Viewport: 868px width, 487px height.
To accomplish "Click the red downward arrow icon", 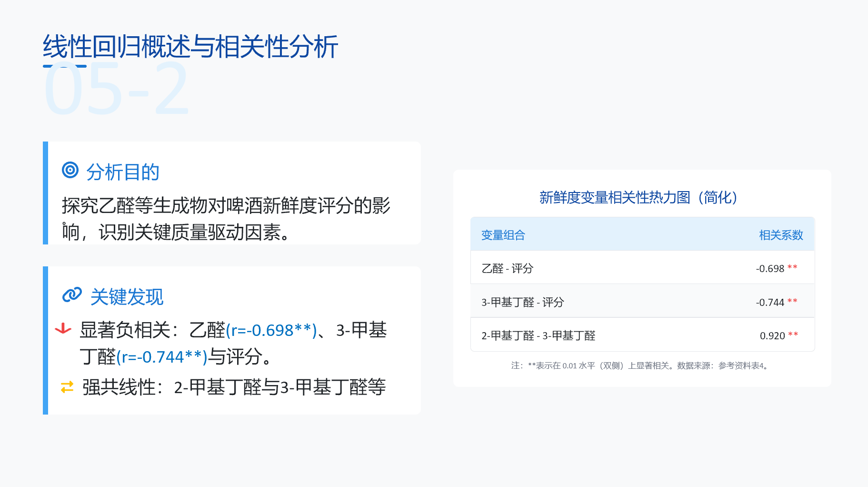I will click(x=63, y=329).
